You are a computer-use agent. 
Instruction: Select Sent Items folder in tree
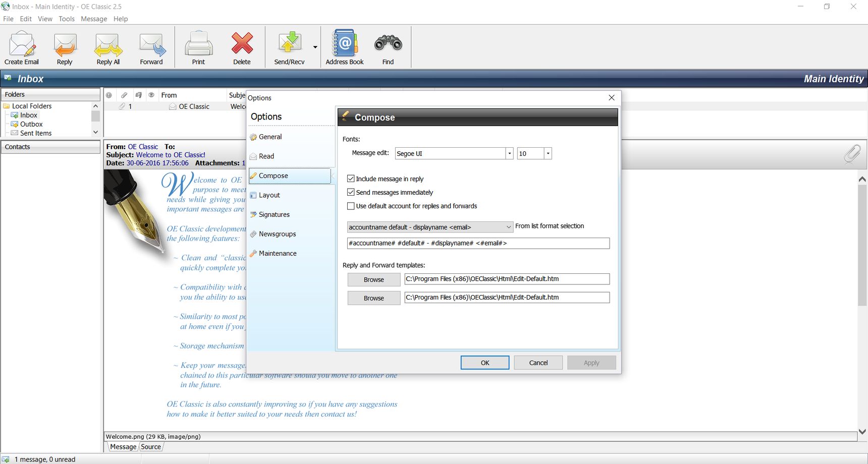pyautogui.click(x=36, y=133)
